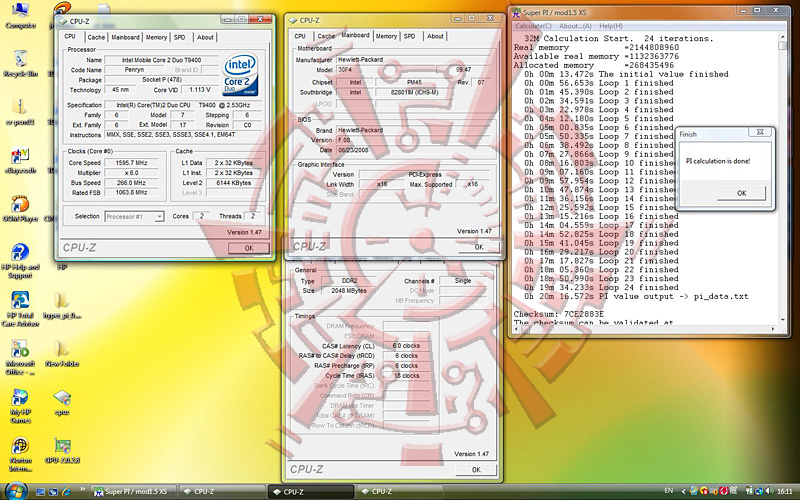Viewport: 800px width, 500px height.
Task: Click the taskbar clock showing 16:11
Action: 785,491
